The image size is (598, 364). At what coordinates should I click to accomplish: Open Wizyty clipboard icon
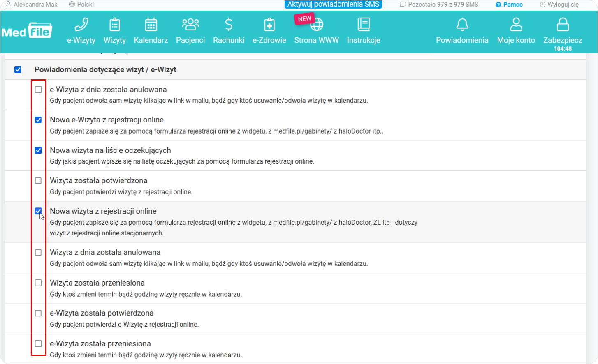[x=115, y=25]
